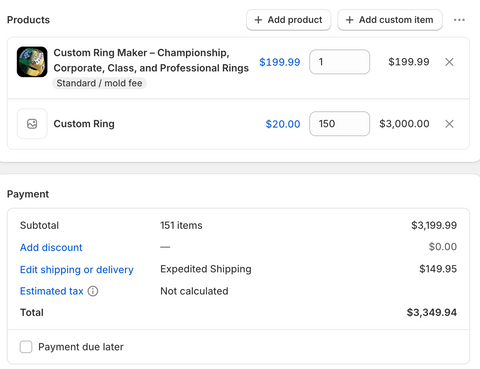Enable the Payment due later checkbox

tap(26, 347)
